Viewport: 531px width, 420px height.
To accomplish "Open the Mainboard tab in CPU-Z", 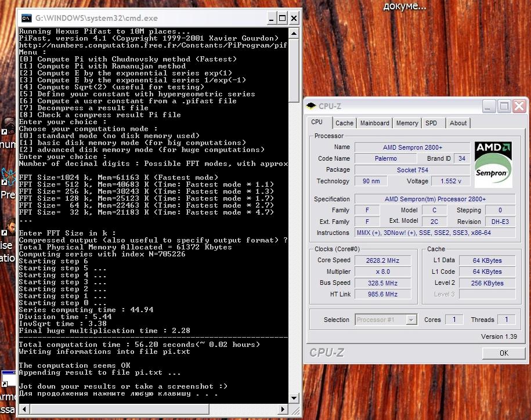I will [374, 123].
